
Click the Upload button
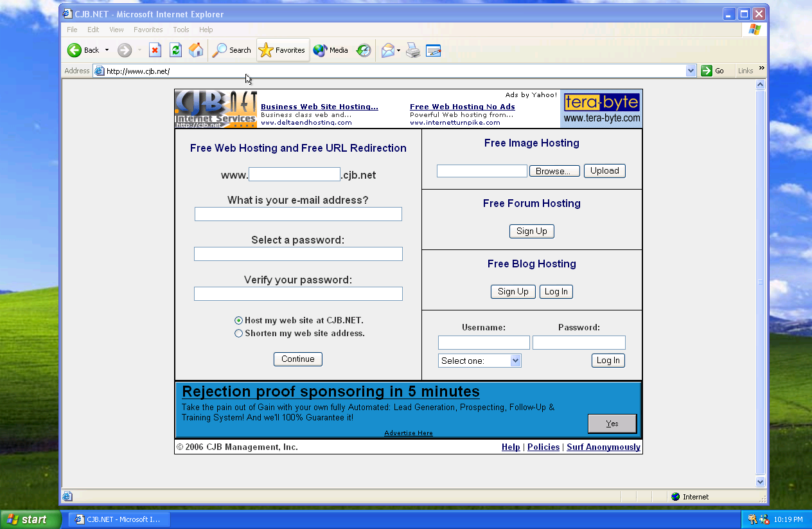point(605,171)
